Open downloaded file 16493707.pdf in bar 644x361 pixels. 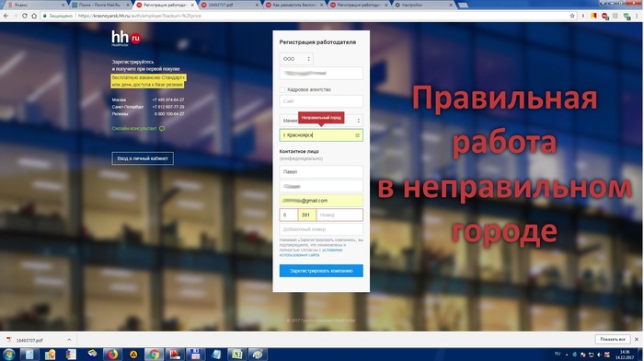tap(30, 340)
